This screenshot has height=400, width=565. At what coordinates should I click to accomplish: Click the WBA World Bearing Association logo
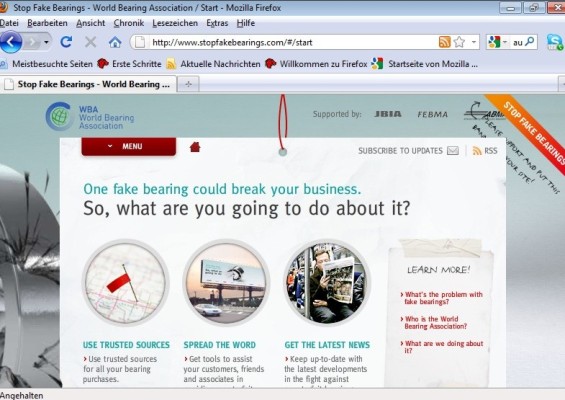click(x=90, y=116)
